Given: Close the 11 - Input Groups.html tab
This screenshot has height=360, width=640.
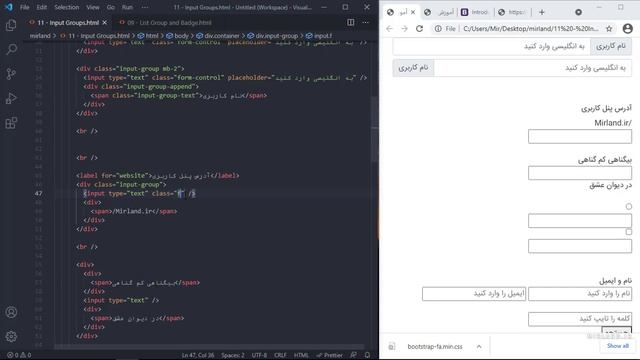Looking at the screenshot, I should (105, 23).
